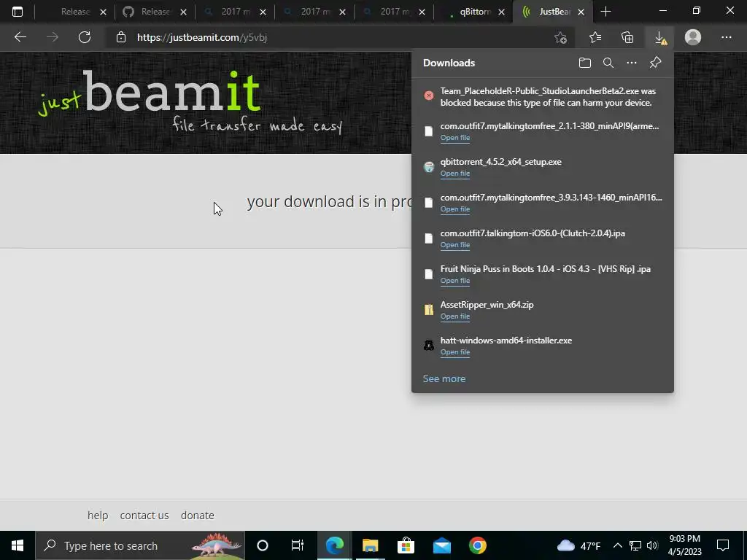Open Task View on the taskbar
The image size is (747, 560).
[298, 545]
